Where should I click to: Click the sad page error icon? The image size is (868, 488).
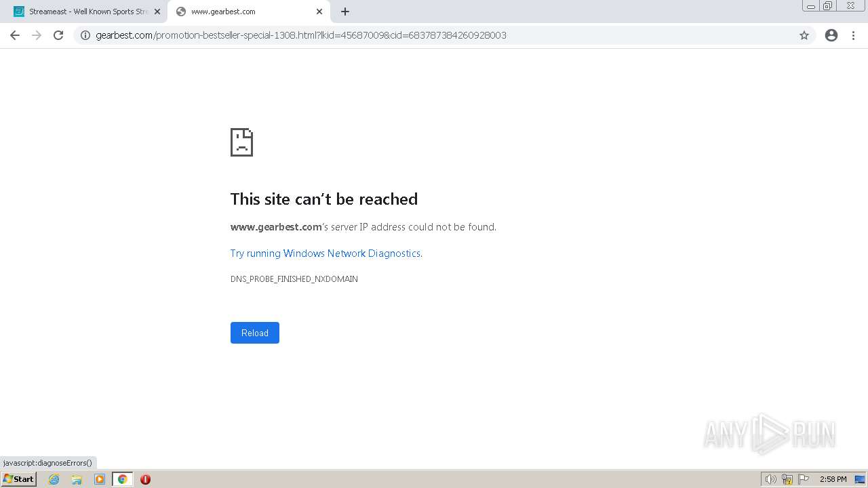pyautogui.click(x=241, y=142)
